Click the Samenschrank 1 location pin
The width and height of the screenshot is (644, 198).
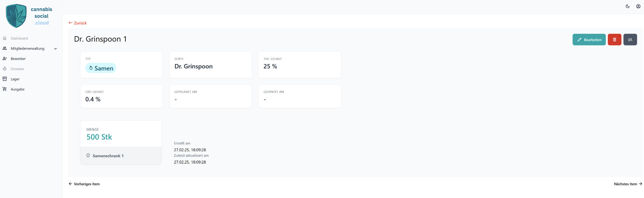point(88,156)
